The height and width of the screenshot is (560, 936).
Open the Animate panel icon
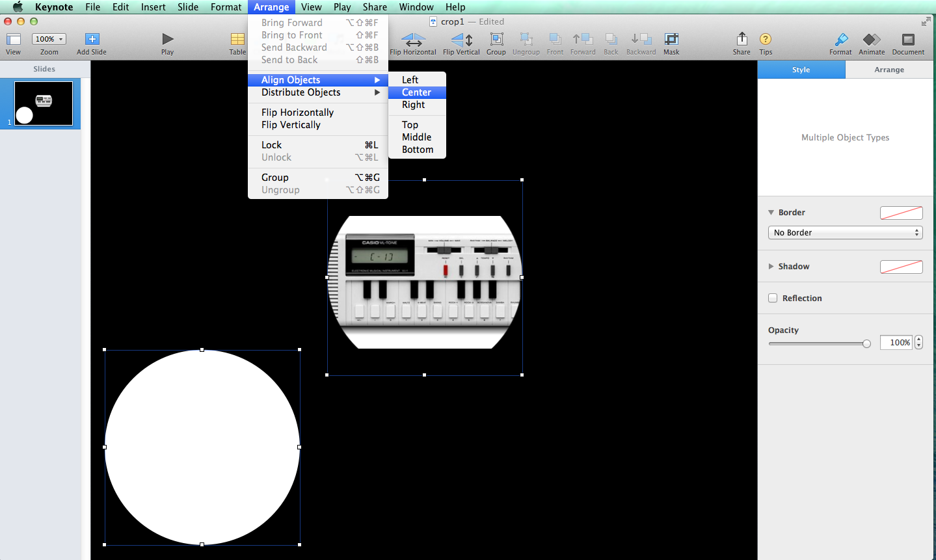pos(871,40)
